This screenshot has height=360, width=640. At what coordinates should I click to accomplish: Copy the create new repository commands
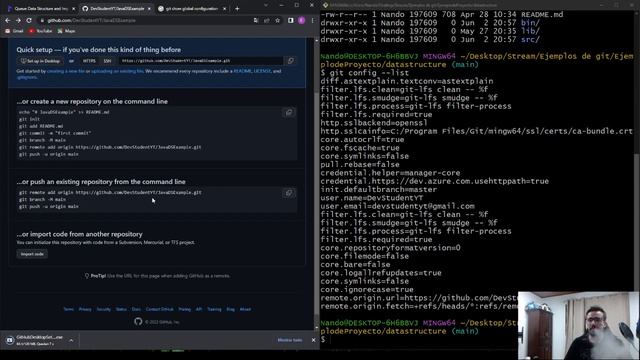tap(289, 113)
